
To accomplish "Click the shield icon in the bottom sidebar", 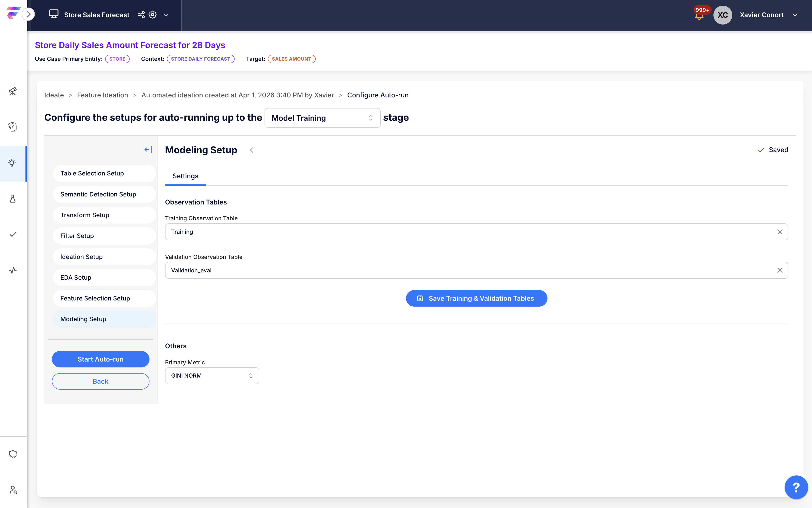I will coord(13,454).
